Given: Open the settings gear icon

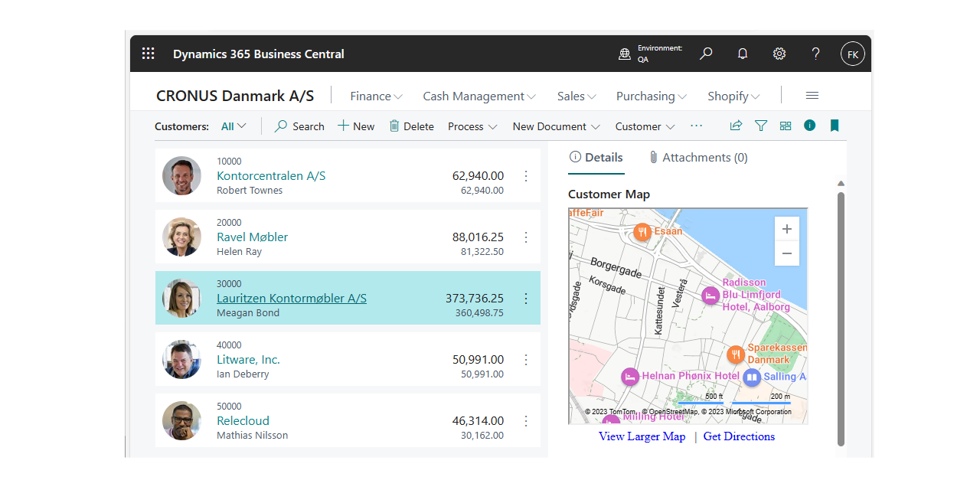Looking at the screenshot, I should coord(779,54).
